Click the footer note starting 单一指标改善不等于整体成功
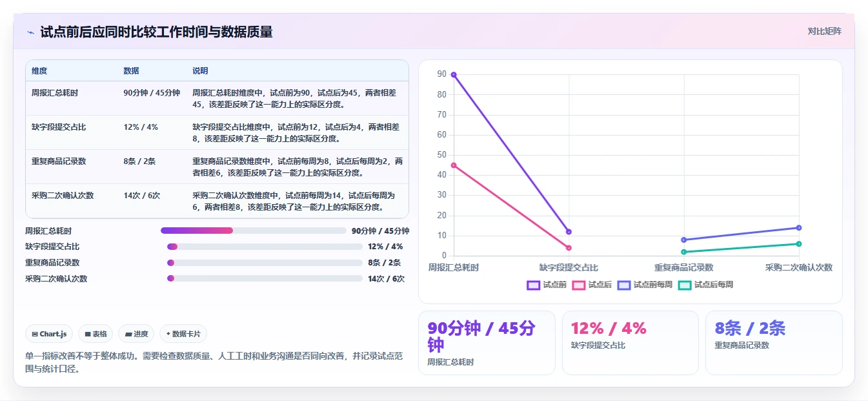This screenshot has height=401, width=868. [214, 363]
